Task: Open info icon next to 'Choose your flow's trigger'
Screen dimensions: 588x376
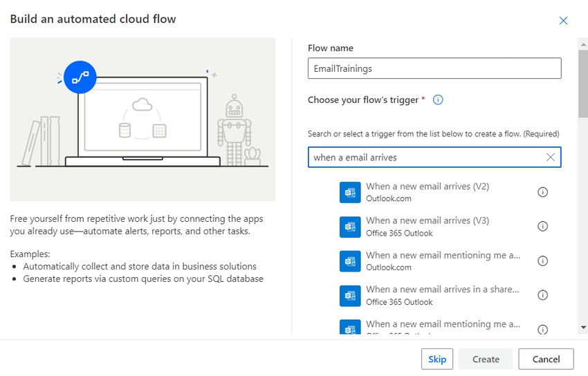Action: 438,100
